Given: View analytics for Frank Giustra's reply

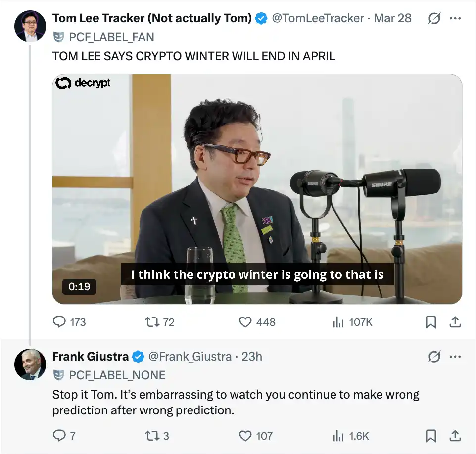Looking at the screenshot, I should tap(338, 436).
